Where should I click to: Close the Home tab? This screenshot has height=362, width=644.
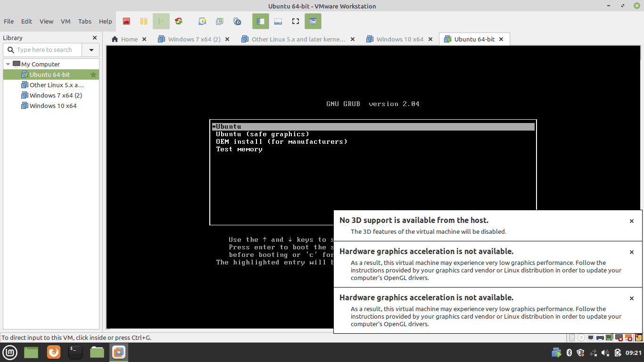[x=144, y=39]
